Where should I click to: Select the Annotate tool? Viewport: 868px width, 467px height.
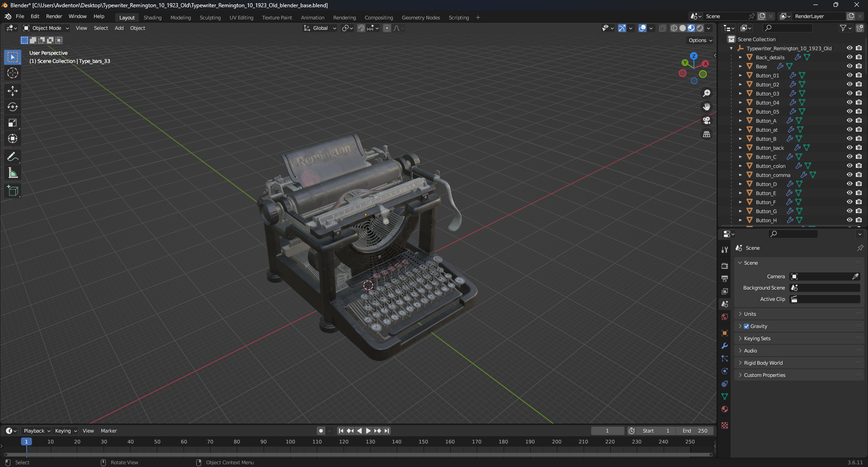(x=13, y=157)
